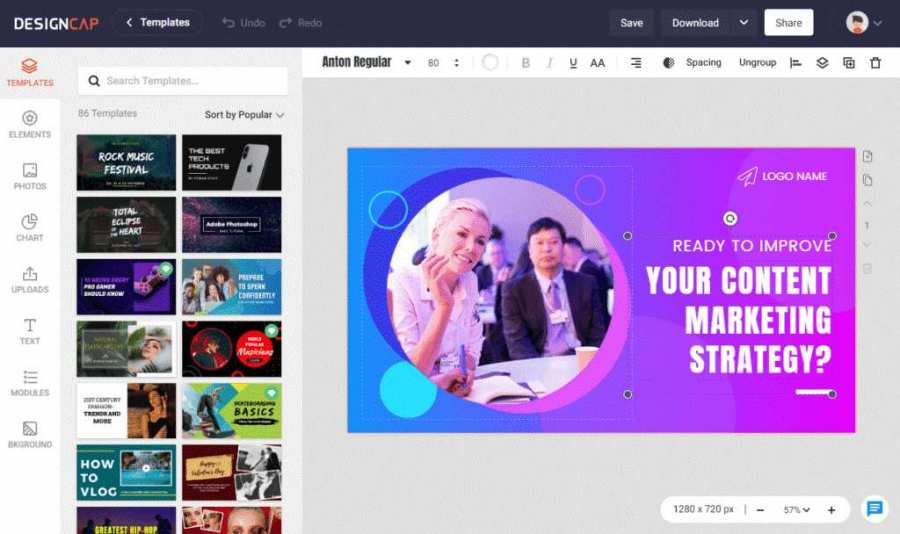Click the font size value 80
The width and height of the screenshot is (900, 534).
(x=433, y=63)
